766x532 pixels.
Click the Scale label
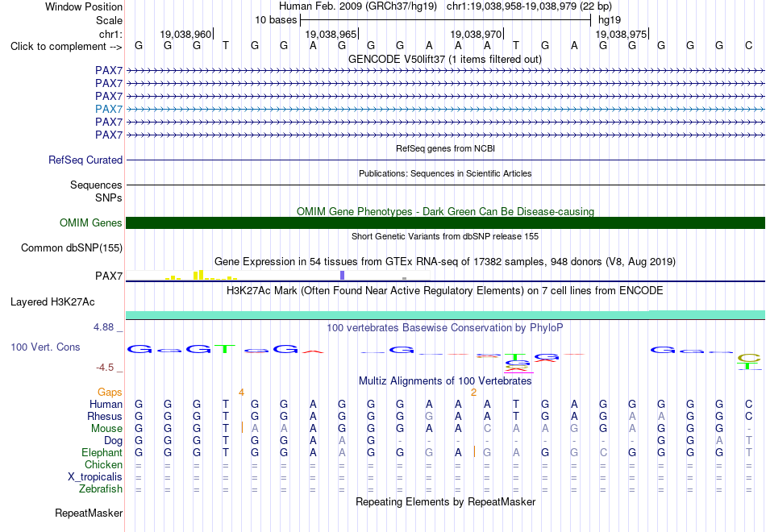(110, 20)
